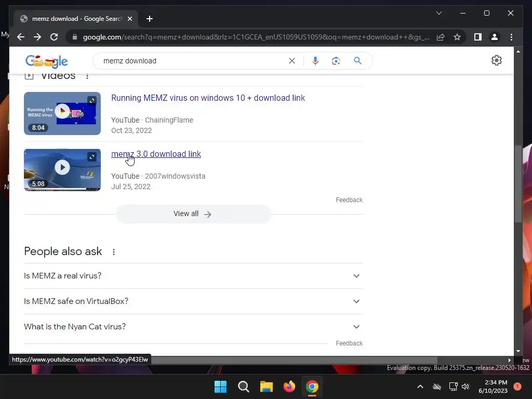Open the clock showing 2:34 PM
Screen dimensions: 532x399
pos(493,387)
